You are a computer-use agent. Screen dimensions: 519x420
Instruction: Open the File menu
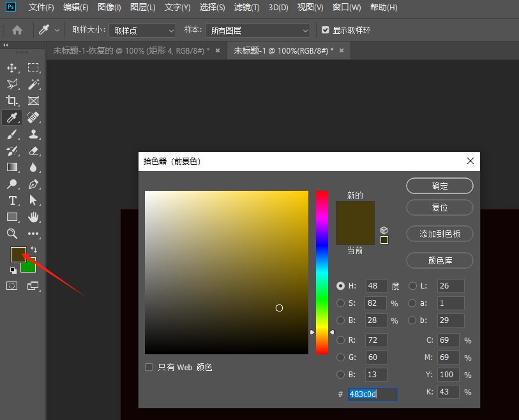(41, 7)
